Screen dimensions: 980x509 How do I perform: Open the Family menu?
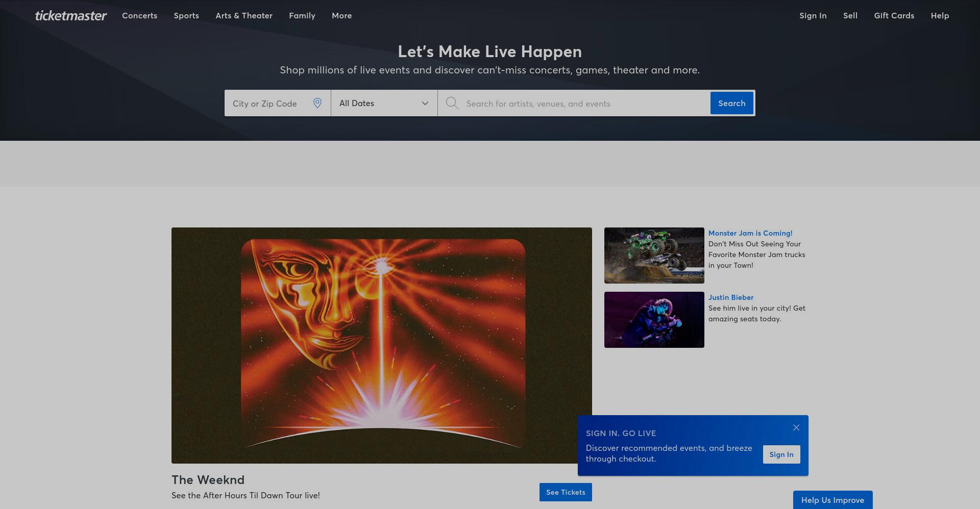(x=302, y=16)
